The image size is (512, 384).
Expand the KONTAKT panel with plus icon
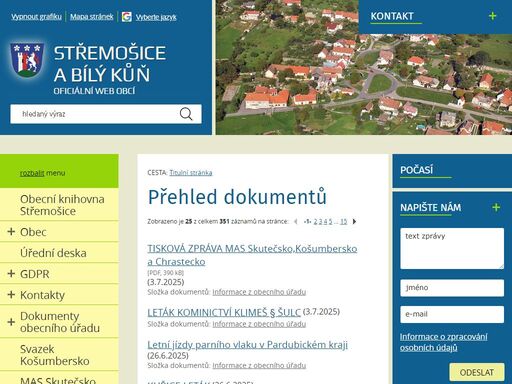(492, 16)
